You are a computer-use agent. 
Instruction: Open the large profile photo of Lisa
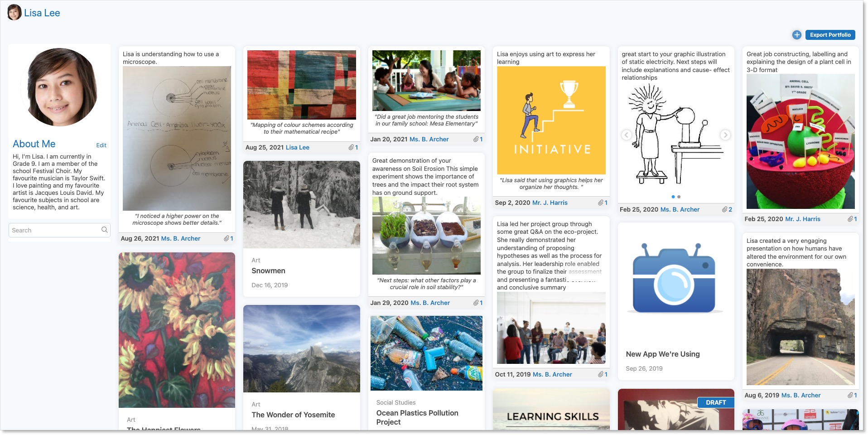tap(59, 87)
